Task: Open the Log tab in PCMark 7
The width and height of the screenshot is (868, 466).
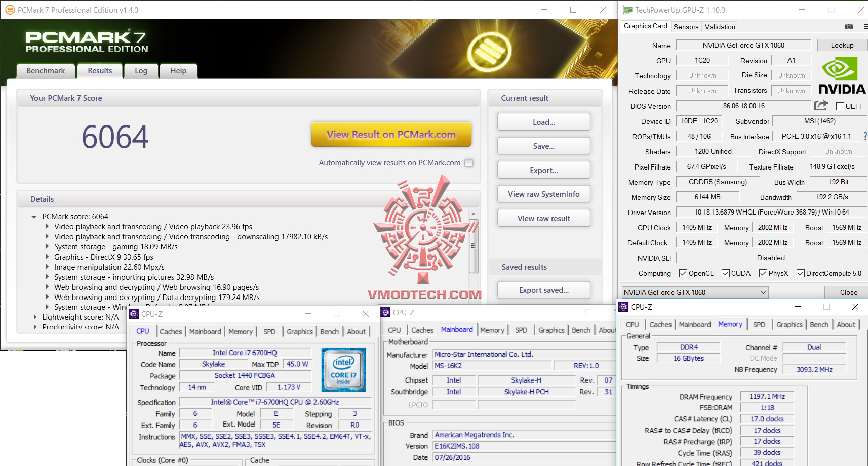Action: (x=141, y=71)
